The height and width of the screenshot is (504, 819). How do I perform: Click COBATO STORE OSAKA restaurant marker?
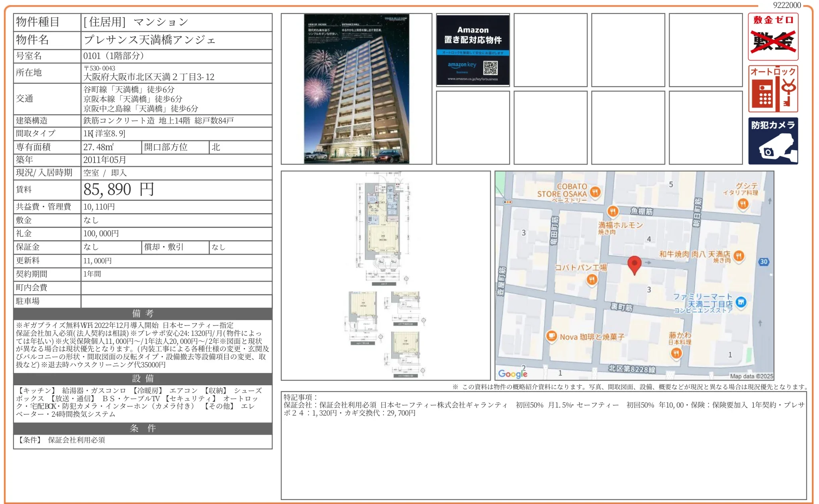point(595,192)
